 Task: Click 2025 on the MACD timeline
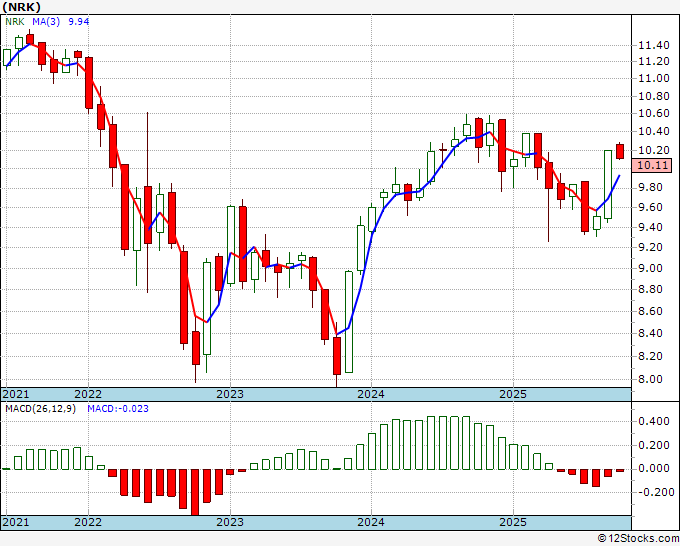click(x=513, y=522)
